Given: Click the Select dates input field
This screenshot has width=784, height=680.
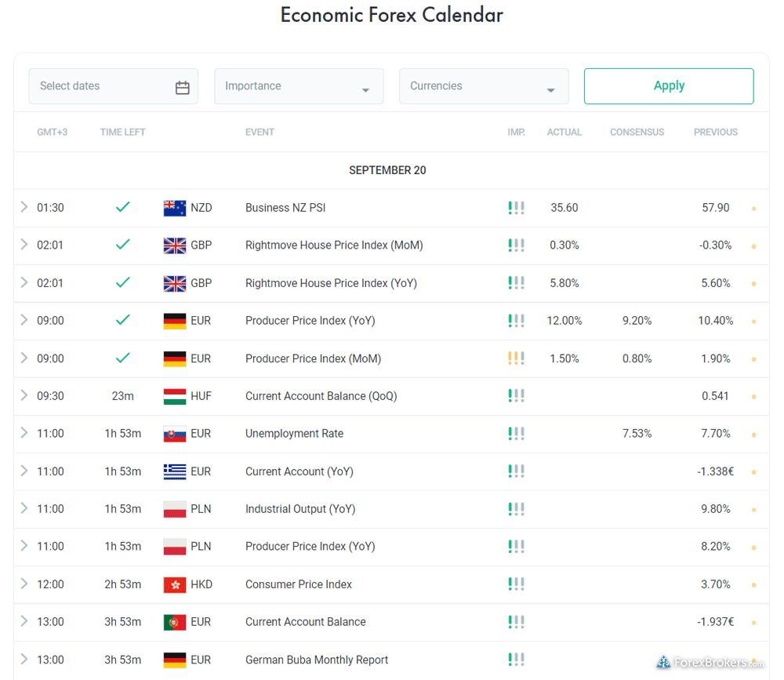Looking at the screenshot, I should (102, 86).
